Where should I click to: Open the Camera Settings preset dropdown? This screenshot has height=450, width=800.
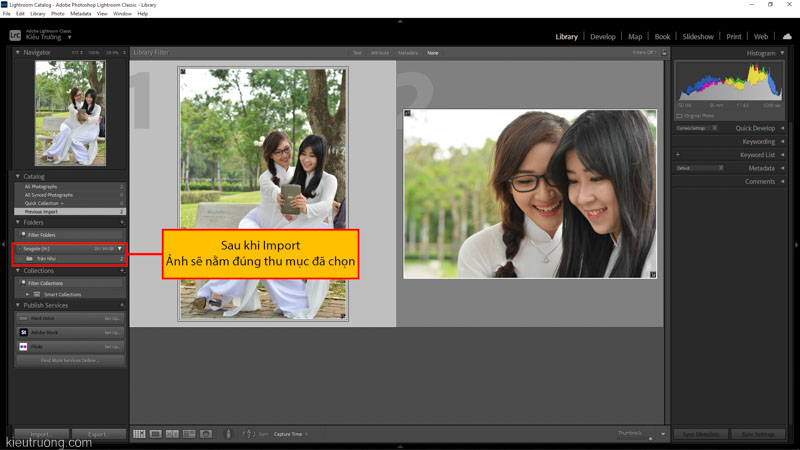(696, 128)
